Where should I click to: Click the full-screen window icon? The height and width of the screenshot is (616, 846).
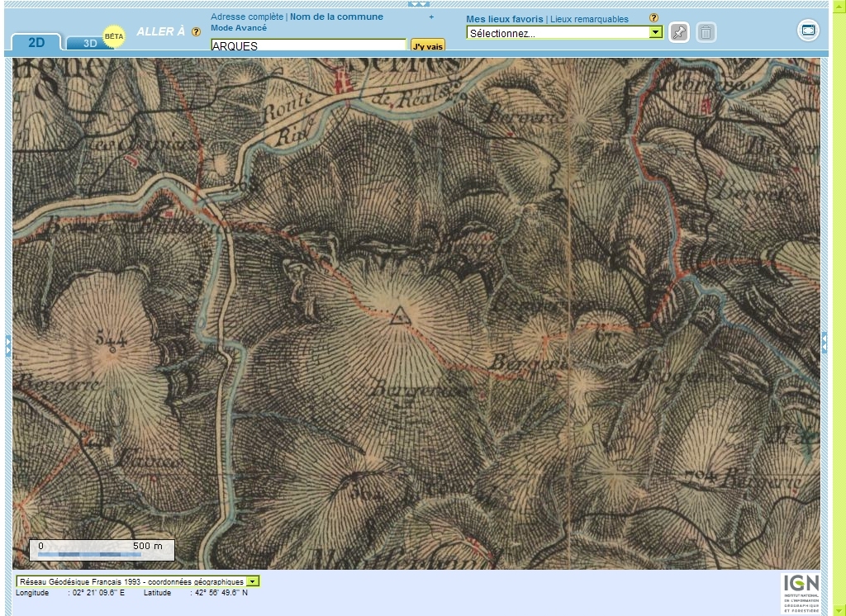click(808, 31)
